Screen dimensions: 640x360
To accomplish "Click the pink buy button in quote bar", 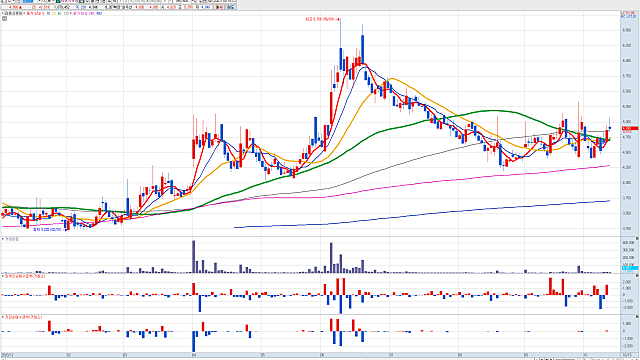I will (220, 7).
